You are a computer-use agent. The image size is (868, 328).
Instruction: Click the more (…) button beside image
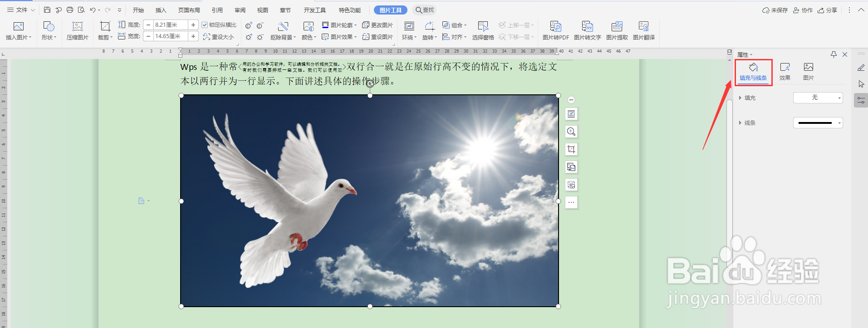(571, 202)
